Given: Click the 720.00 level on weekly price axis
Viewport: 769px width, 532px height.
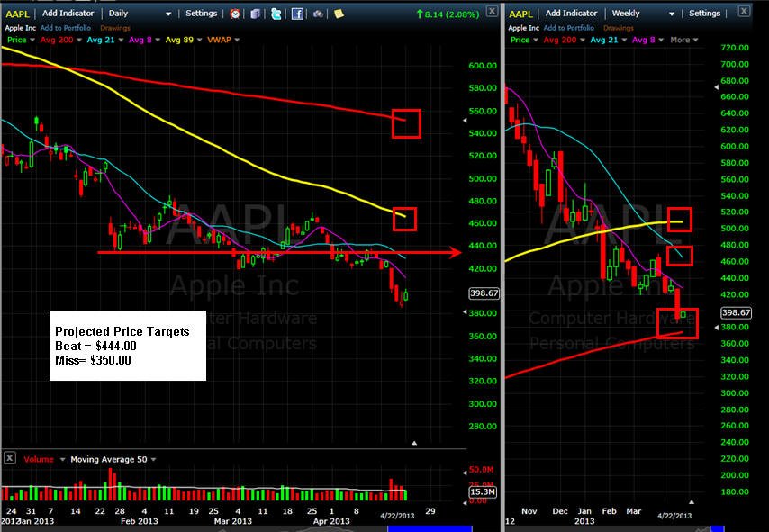Looking at the screenshot, I should (x=735, y=48).
